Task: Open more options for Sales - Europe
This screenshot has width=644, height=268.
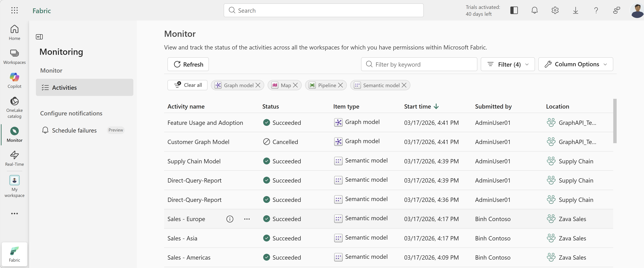Action: click(247, 219)
